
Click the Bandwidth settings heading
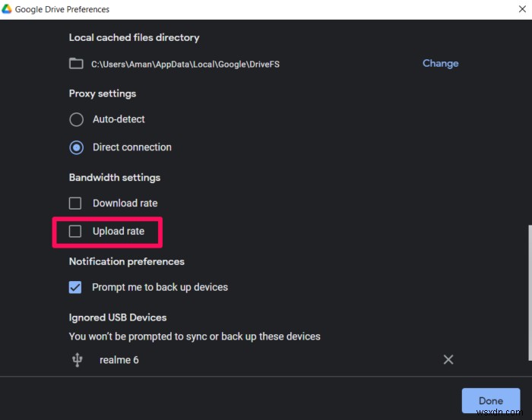click(x=115, y=178)
